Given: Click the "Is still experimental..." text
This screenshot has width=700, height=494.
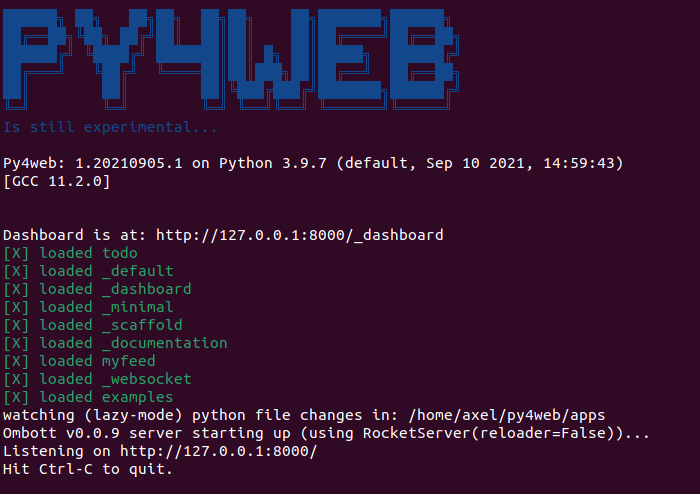Looking at the screenshot, I should pos(110,127).
